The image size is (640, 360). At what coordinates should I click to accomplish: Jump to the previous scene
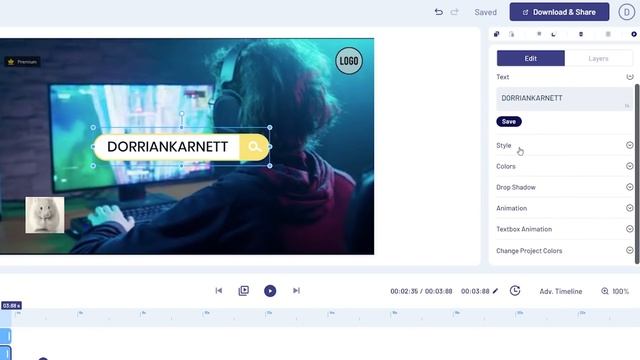click(x=219, y=291)
